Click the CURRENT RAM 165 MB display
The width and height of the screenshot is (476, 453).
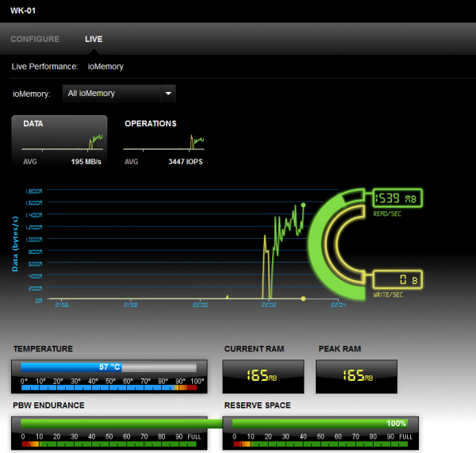263,375
